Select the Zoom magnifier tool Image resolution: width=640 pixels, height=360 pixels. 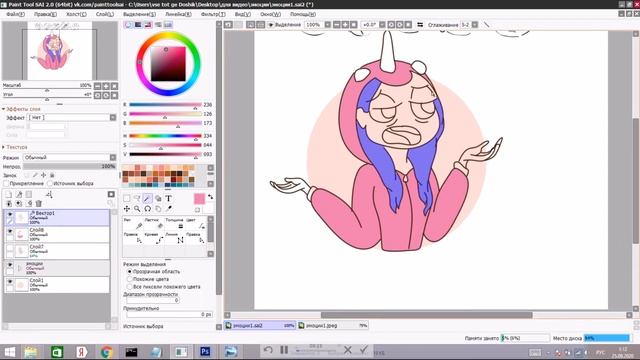[137, 209]
